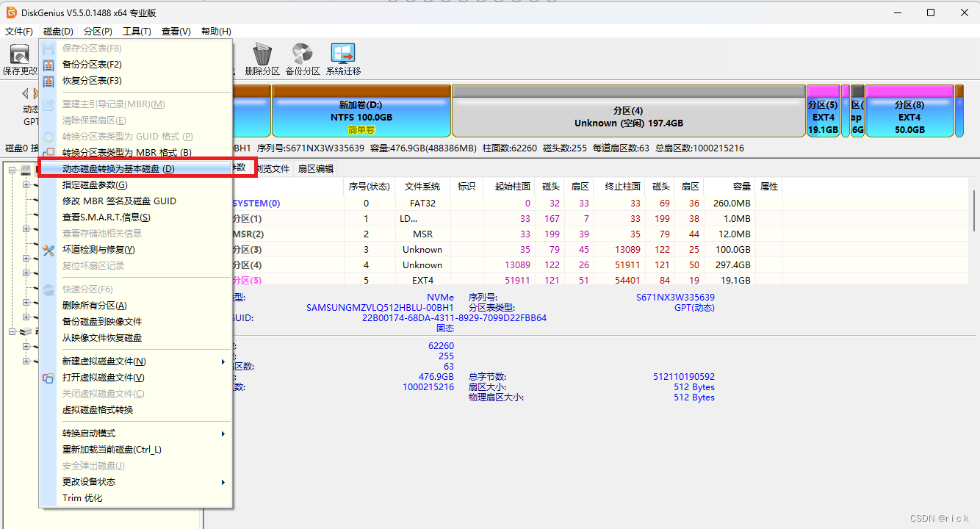Choose 动态磁盘转换为基本磁盘 (D) menu entry

point(136,169)
